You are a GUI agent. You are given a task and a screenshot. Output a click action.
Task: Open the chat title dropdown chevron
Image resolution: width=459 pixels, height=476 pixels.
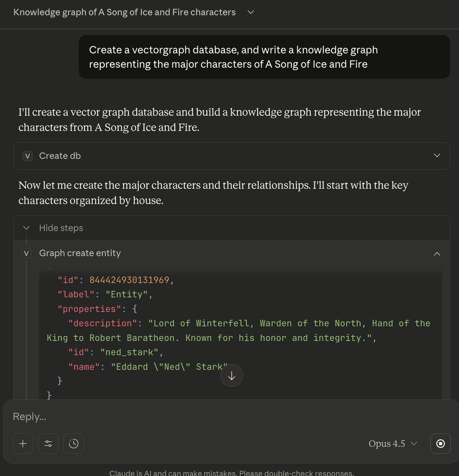[251, 12]
